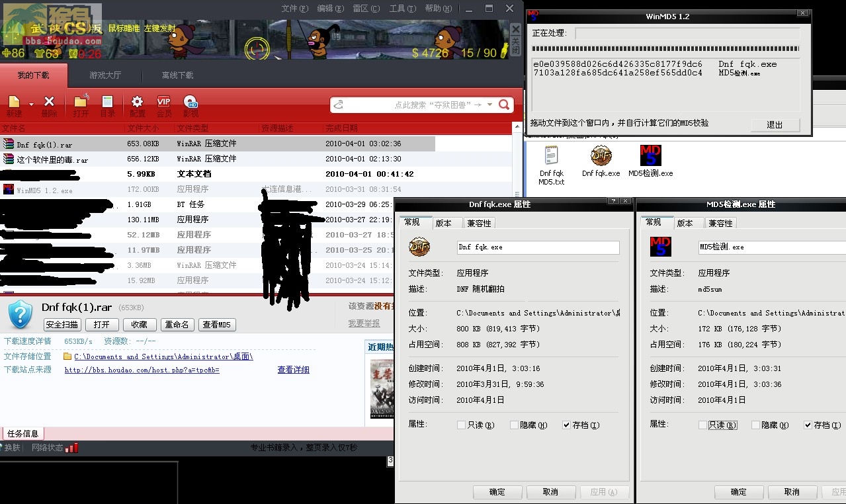This screenshot has width=846, height=504.
Task: Sort by the 完成日期 column header
Action: [x=417, y=128]
